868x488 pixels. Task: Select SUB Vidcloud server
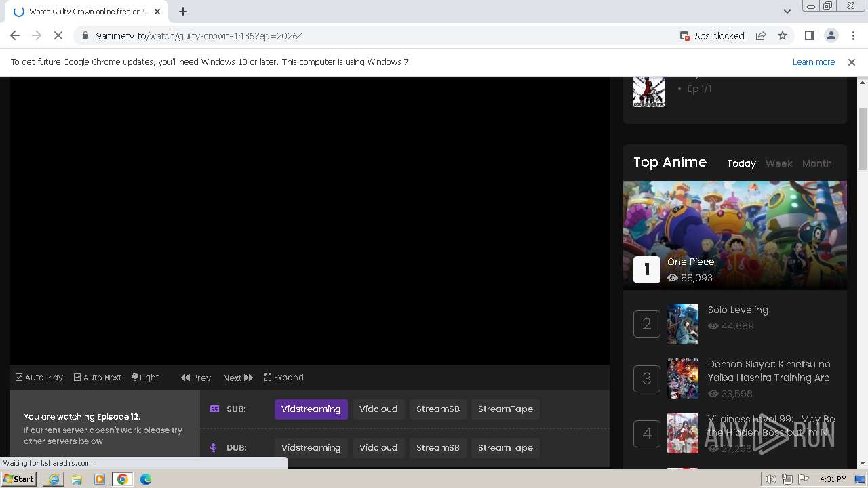coord(378,409)
